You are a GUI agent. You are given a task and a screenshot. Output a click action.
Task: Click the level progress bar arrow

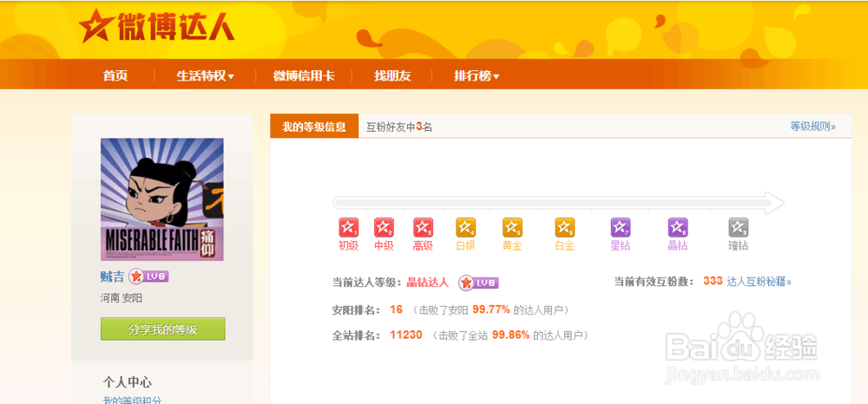coord(558,203)
